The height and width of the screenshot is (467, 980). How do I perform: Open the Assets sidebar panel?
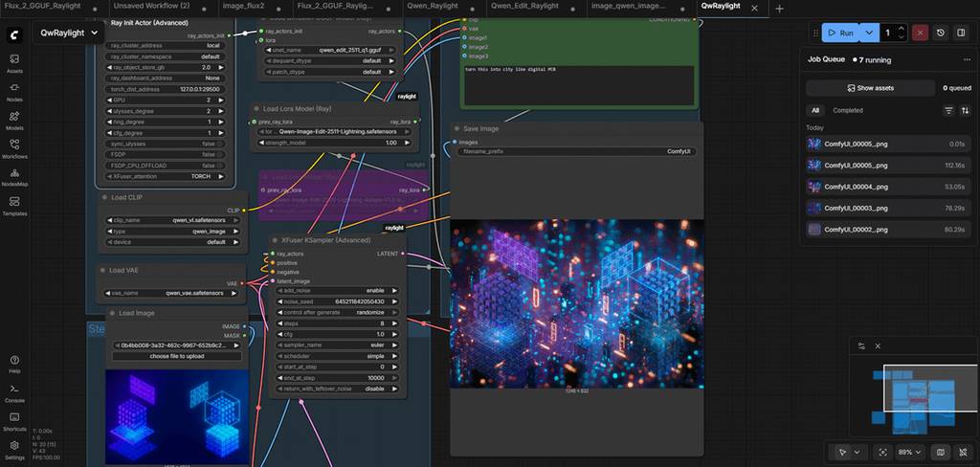pyautogui.click(x=14, y=63)
